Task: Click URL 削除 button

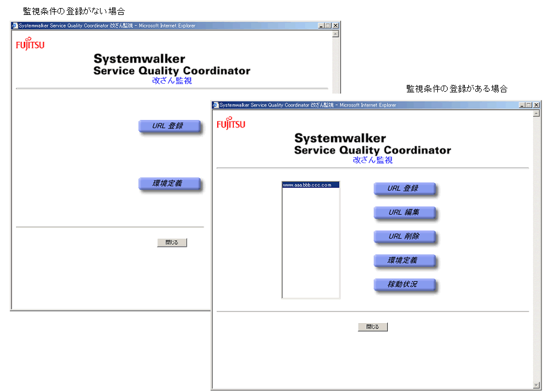Action: [405, 236]
